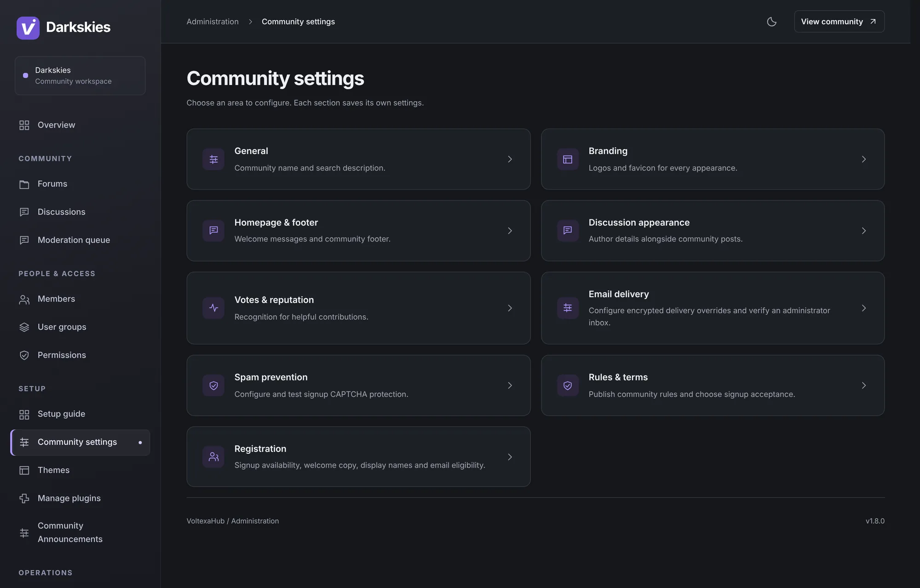Click the Email delivery card icon

[x=568, y=308]
